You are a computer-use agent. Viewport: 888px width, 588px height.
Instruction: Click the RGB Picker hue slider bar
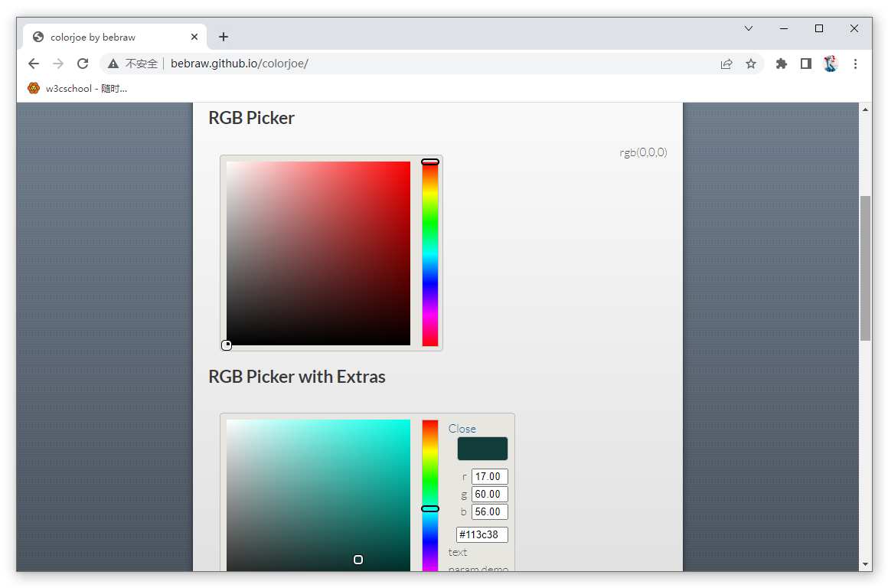tap(430, 253)
